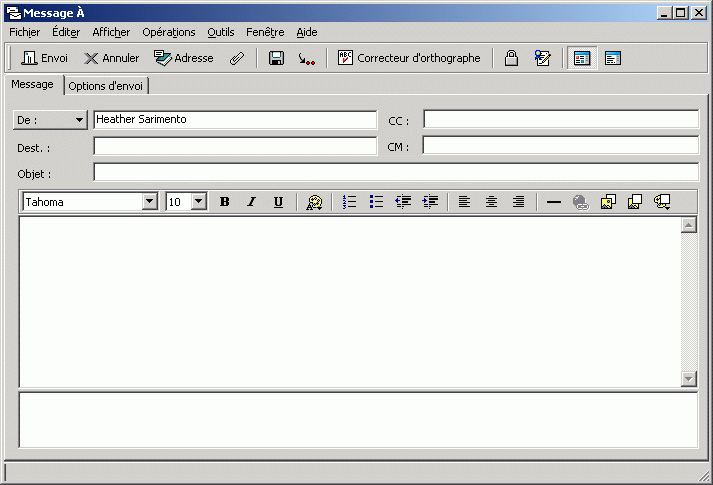713x485 pixels.
Task: Toggle the plain text view icon in the toolbar
Action: [613, 58]
